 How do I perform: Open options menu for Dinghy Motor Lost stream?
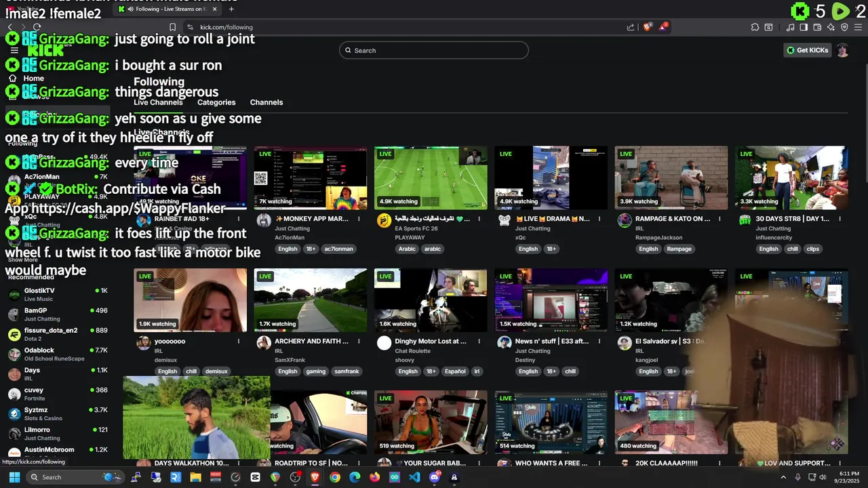pyautogui.click(x=479, y=342)
